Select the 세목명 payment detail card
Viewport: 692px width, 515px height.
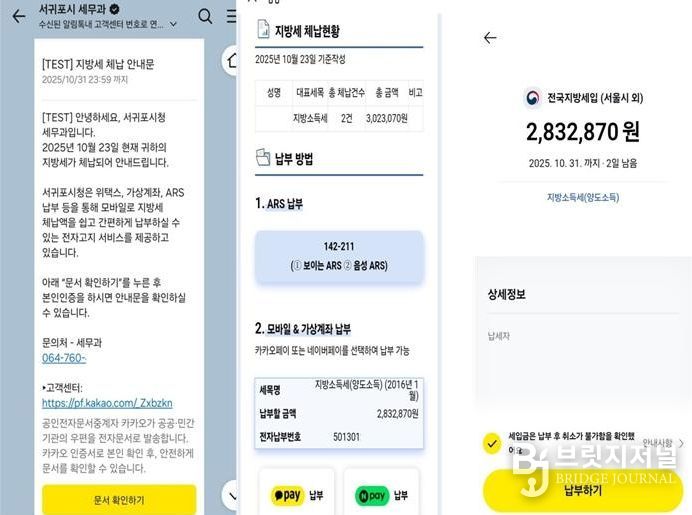339,413
